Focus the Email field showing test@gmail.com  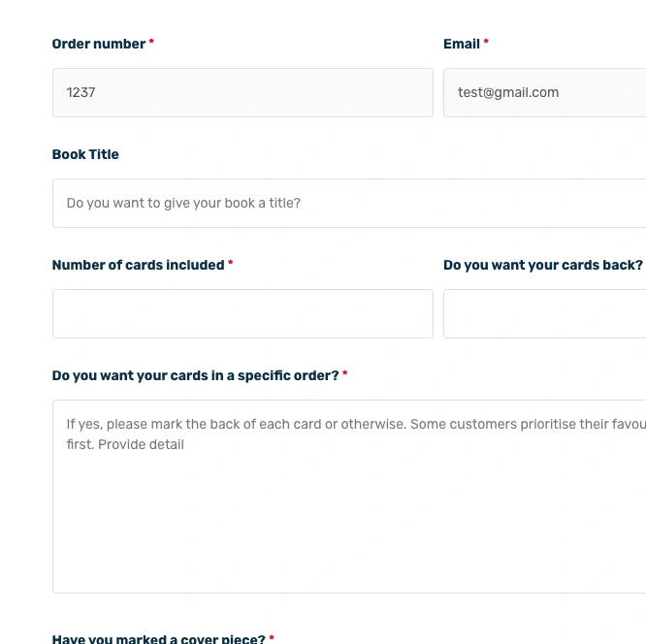coord(545,93)
